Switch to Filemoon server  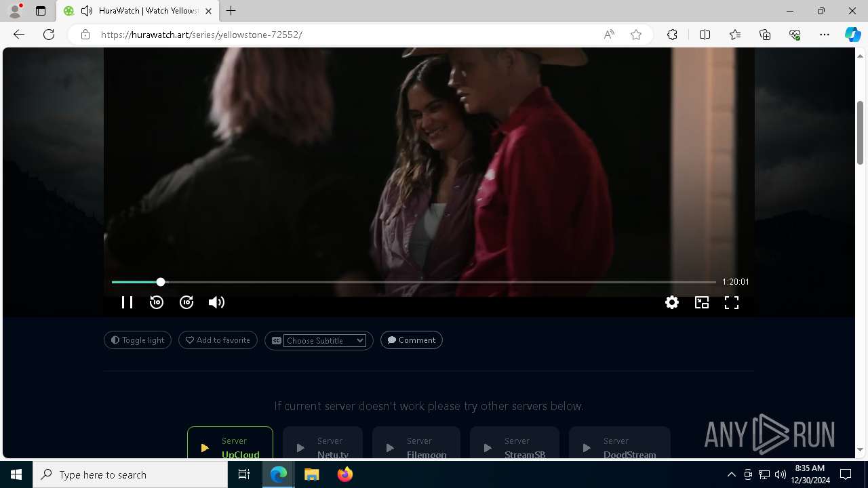(416, 443)
